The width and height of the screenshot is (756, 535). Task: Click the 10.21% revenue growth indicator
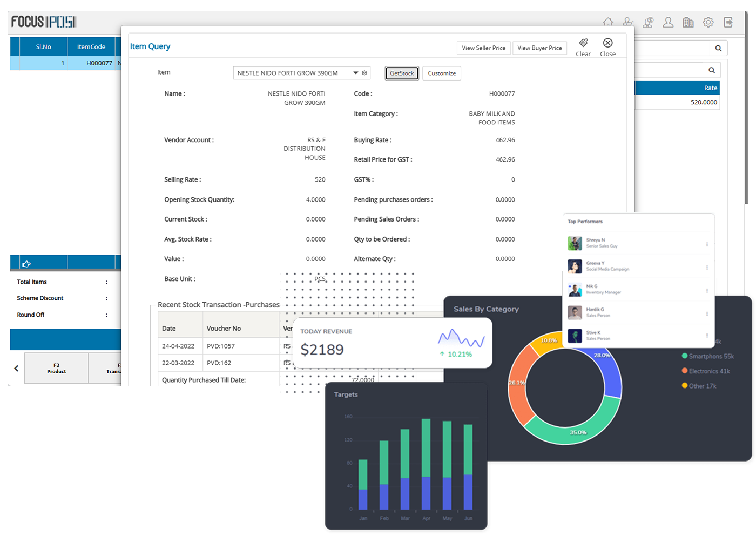pos(456,355)
